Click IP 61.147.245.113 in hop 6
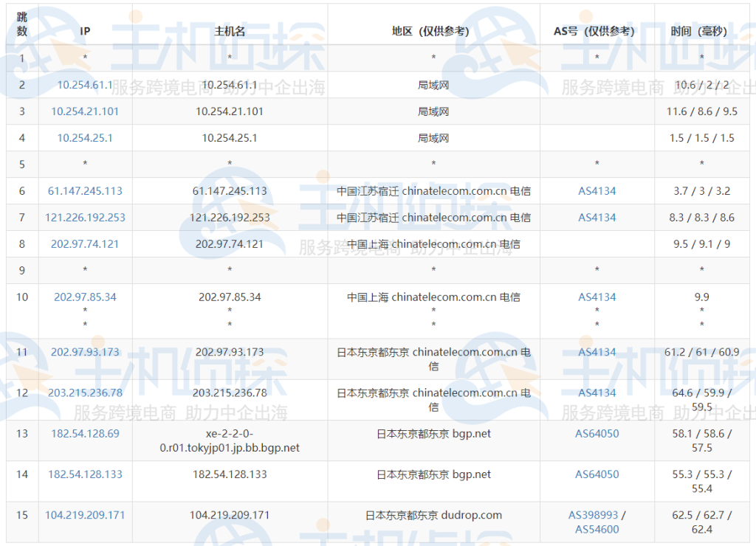The height and width of the screenshot is (546, 756). (85, 191)
